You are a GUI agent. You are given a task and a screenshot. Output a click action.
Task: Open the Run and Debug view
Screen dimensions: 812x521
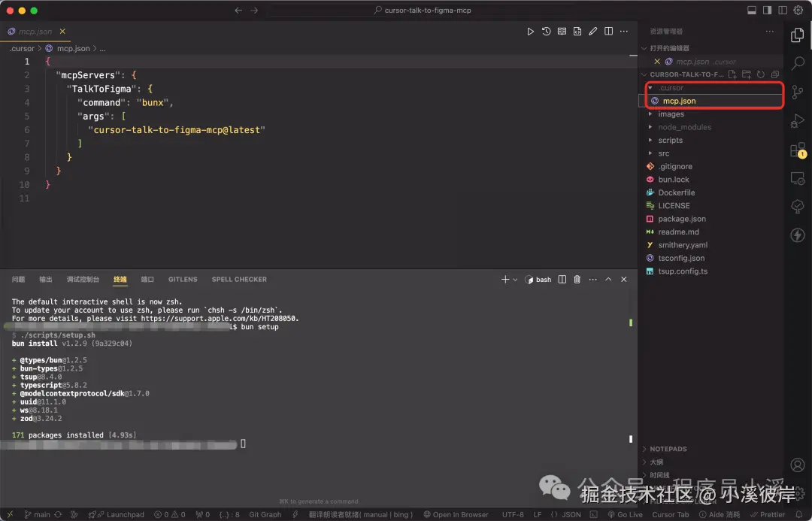(798, 121)
